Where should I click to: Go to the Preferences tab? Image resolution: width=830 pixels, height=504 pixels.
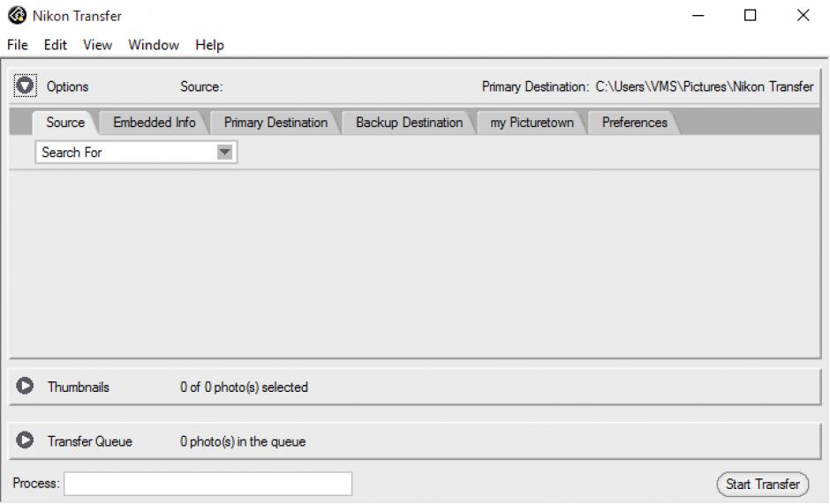634,123
